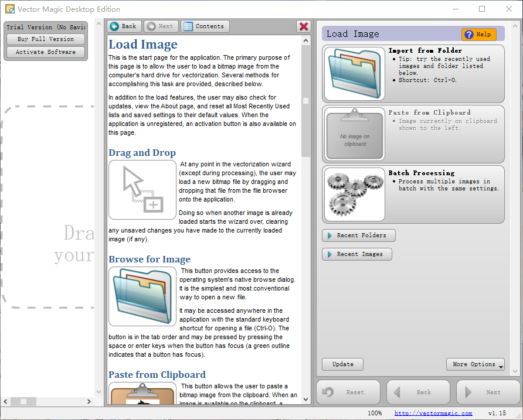This screenshot has width=523, height=420.
Task: Click the wizard Reset button
Action: [x=348, y=392]
